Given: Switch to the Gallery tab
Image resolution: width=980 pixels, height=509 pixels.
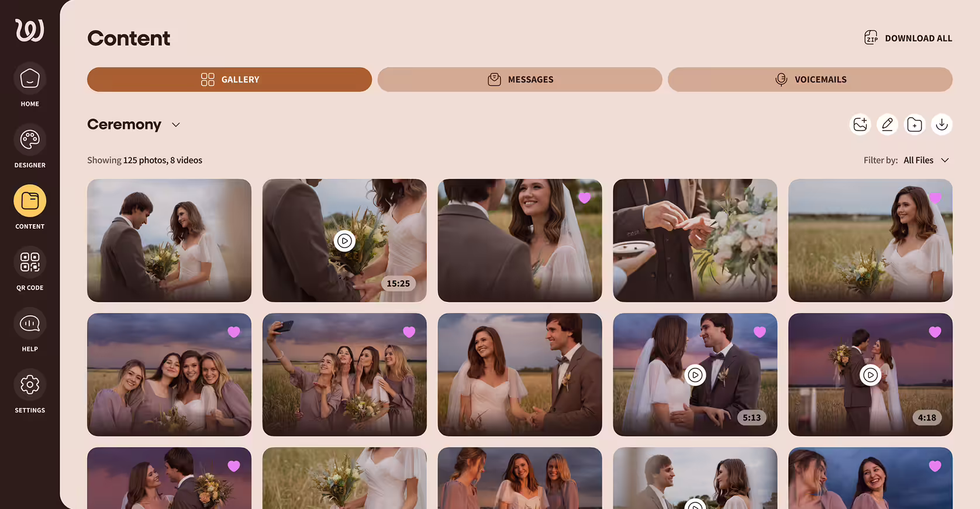Looking at the screenshot, I should pos(229,80).
